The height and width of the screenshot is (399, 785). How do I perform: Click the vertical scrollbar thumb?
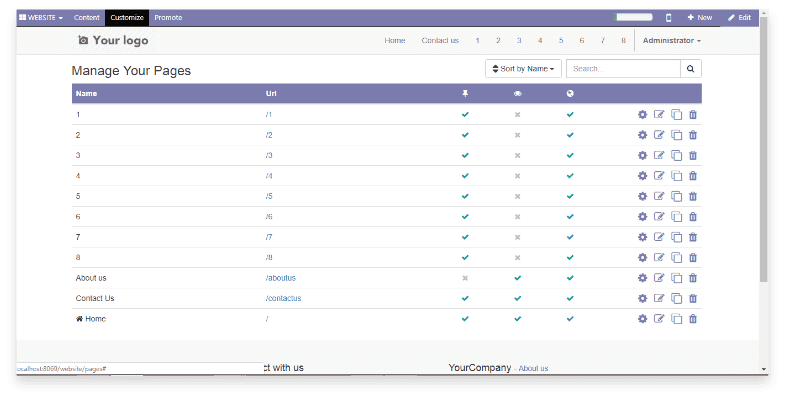(763, 150)
